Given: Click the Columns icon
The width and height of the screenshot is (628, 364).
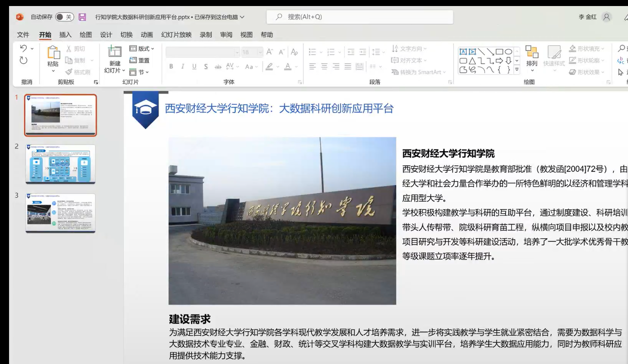Looking at the screenshot, I should coord(373,66).
